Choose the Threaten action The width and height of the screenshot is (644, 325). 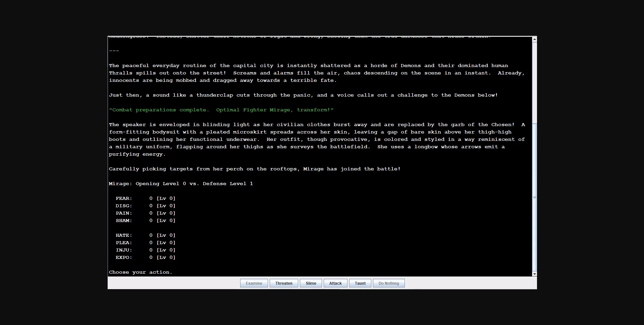pos(284,283)
